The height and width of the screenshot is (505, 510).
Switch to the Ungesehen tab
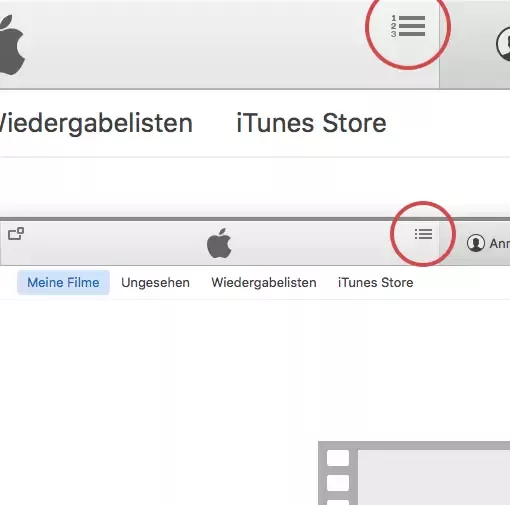[155, 283]
